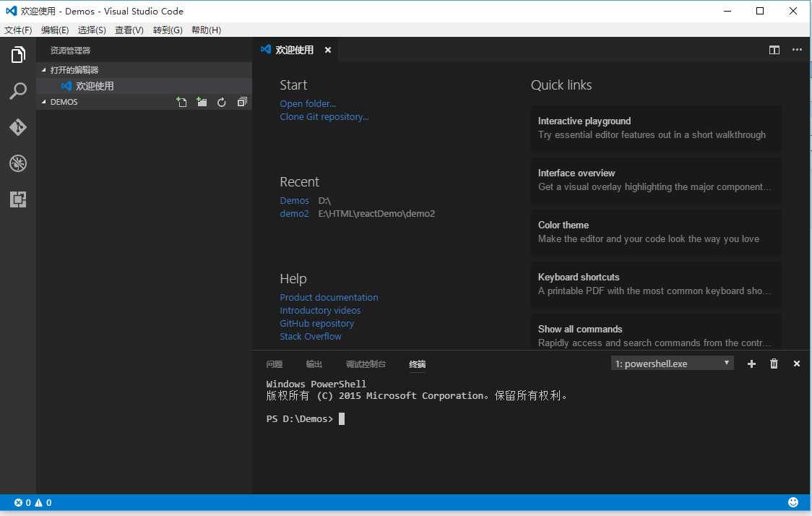Open the Introductory videos link

pyautogui.click(x=320, y=310)
